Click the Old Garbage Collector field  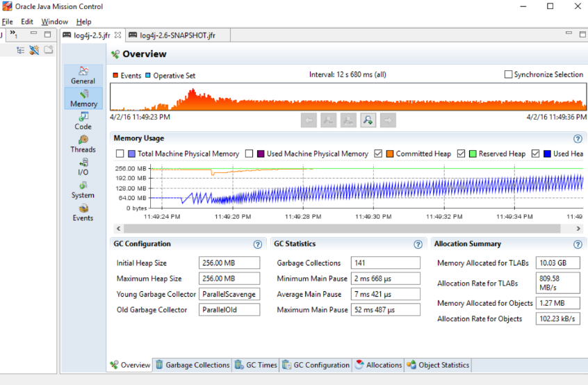tap(229, 310)
